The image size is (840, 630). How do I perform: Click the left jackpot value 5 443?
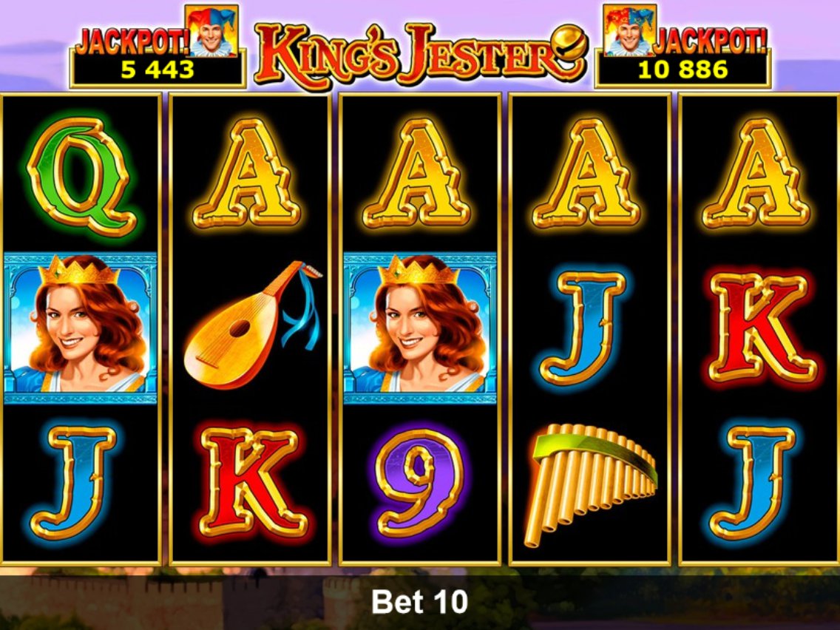coord(157,70)
